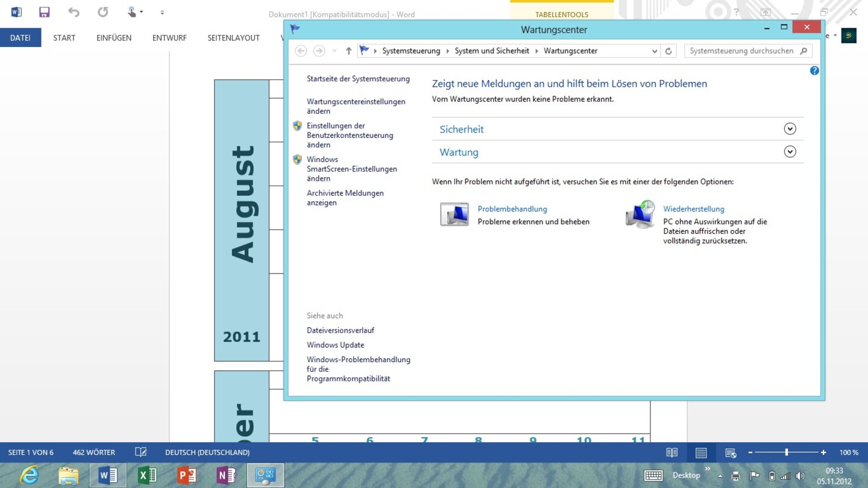Click the Word zoom slider handle

[787, 452]
